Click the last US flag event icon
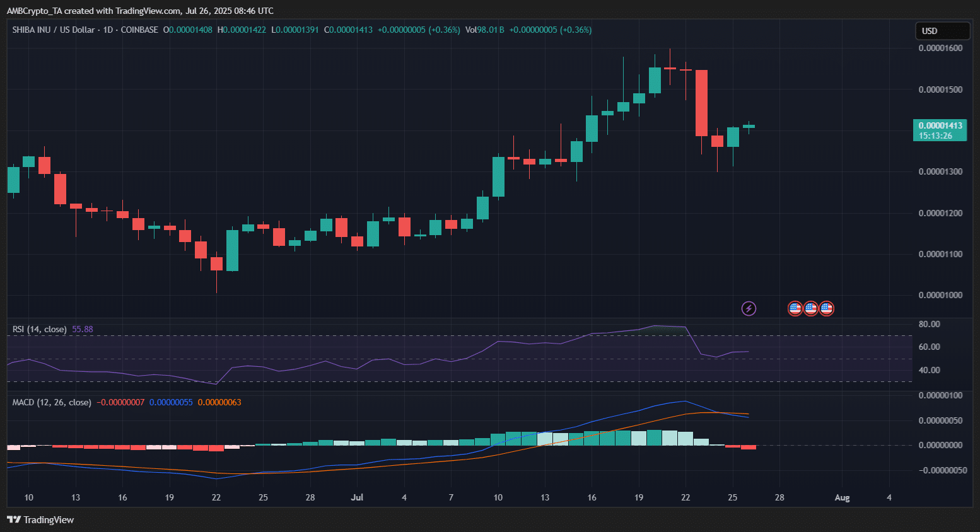Screen dimensions: 980x532 [x=827, y=308]
